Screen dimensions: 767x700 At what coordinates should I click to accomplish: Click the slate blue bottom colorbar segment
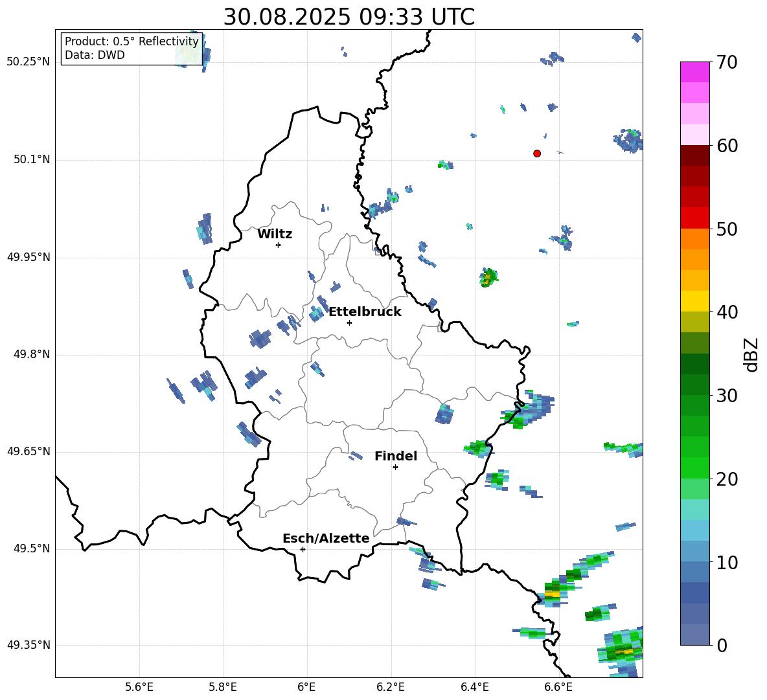(x=694, y=635)
